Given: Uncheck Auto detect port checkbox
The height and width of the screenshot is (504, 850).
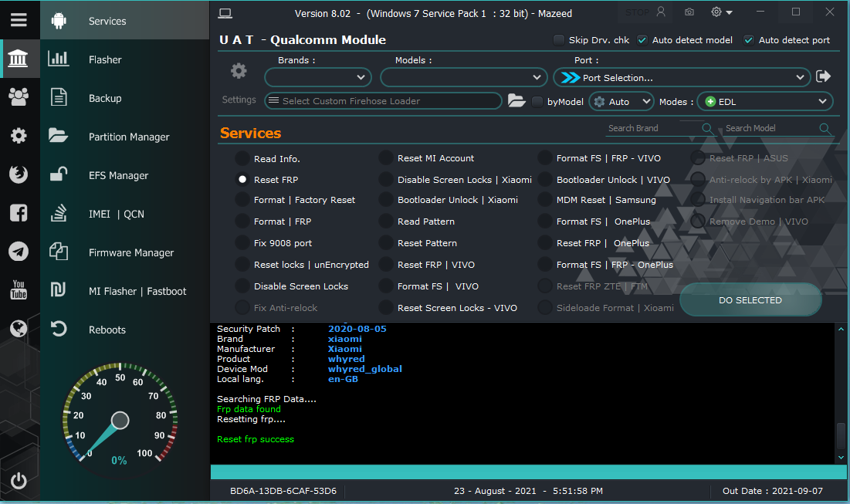Looking at the screenshot, I should [749, 40].
